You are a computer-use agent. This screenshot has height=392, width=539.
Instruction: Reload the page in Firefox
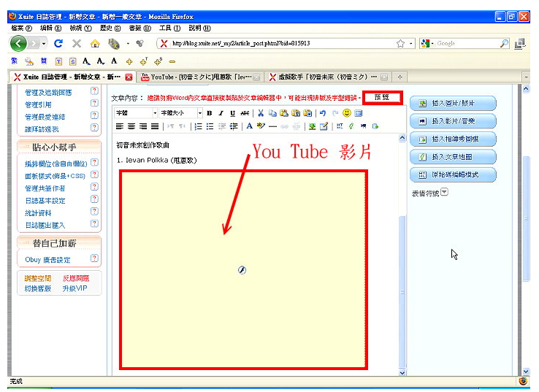tap(58, 43)
